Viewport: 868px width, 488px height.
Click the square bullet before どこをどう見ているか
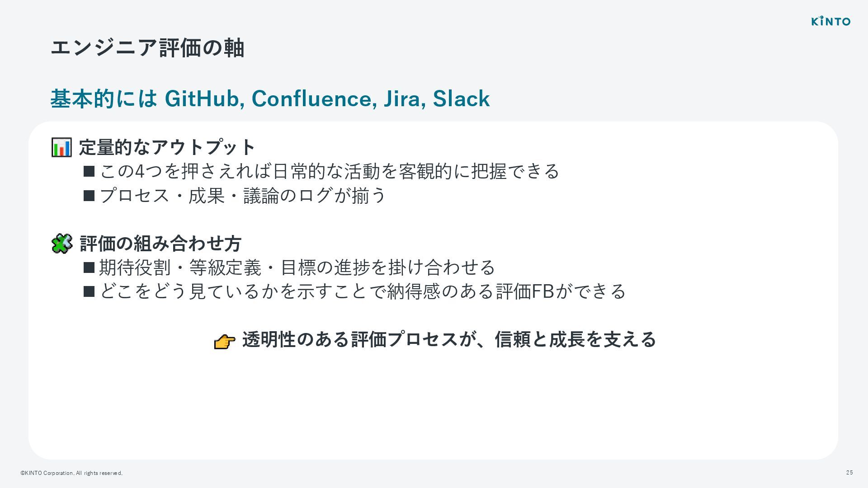[x=89, y=291]
